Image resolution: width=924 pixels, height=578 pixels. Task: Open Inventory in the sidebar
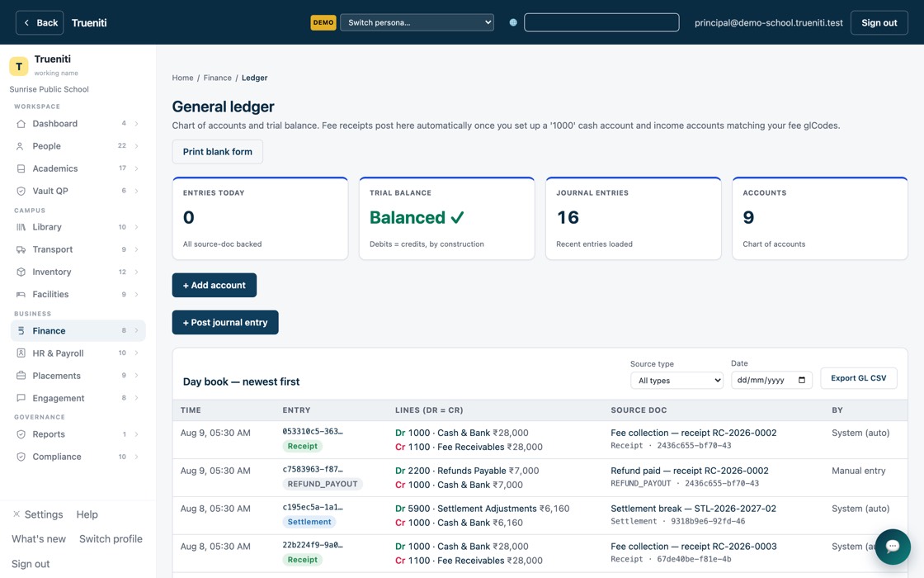[x=78, y=272]
